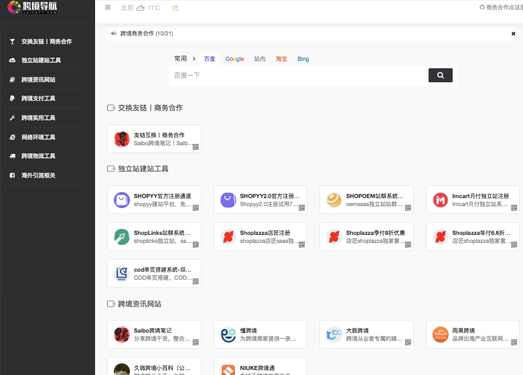The width and height of the screenshot is (523, 375).
Task: Open 网络环境工具 in the sidebar
Action: click(x=38, y=137)
